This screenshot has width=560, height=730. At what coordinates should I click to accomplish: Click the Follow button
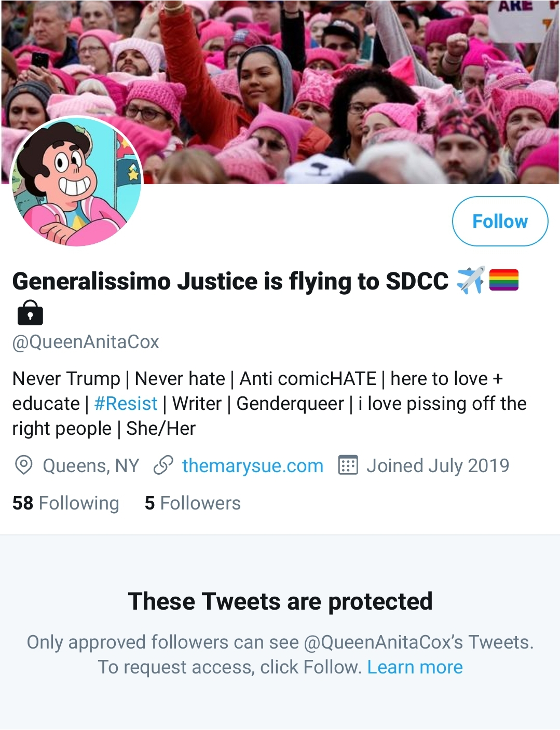pos(500,222)
